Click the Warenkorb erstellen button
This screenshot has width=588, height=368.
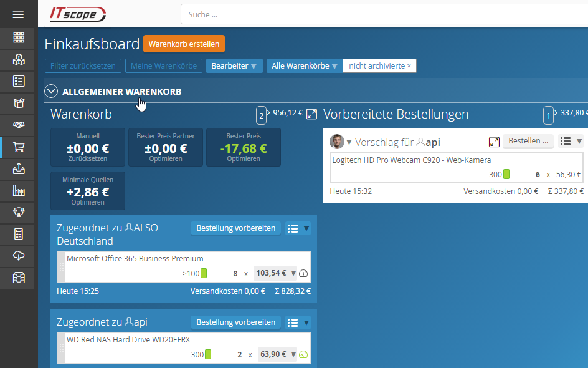[184, 44]
